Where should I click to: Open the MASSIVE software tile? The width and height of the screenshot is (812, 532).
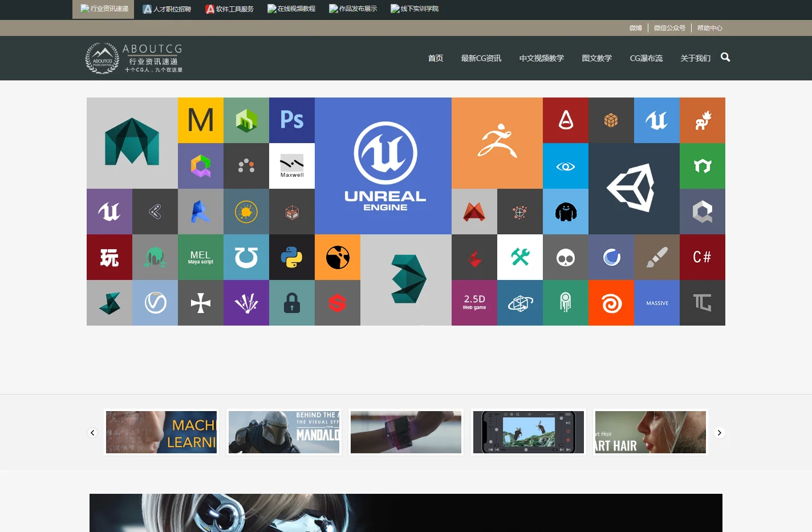point(657,303)
